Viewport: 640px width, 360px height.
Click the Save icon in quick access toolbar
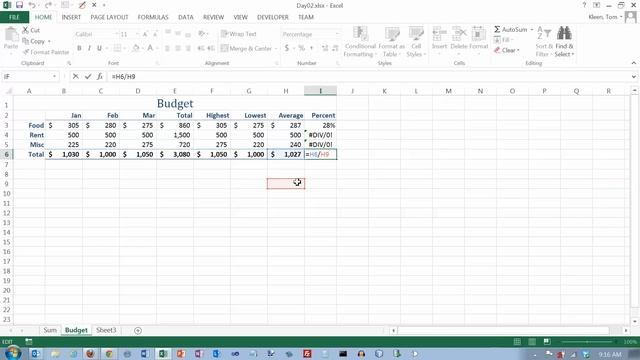pyautogui.click(x=19, y=5)
